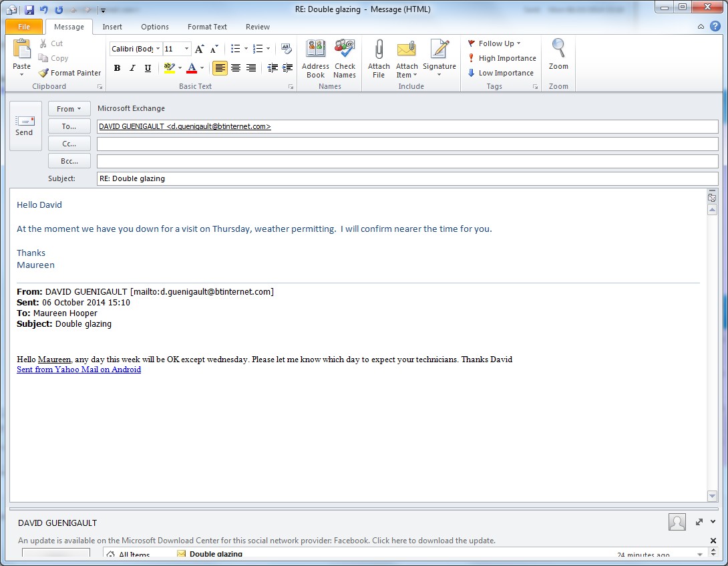Click message body scrollbar down arrow

(x=712, y=496)
